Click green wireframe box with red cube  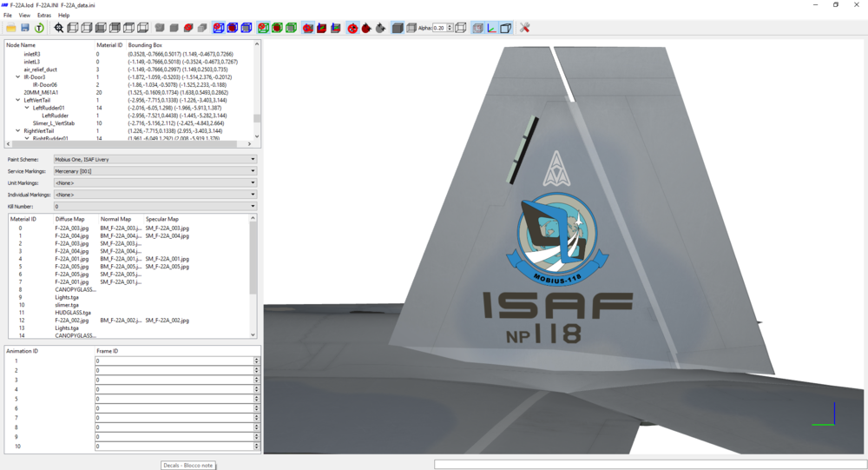click(x=278, y=28)
